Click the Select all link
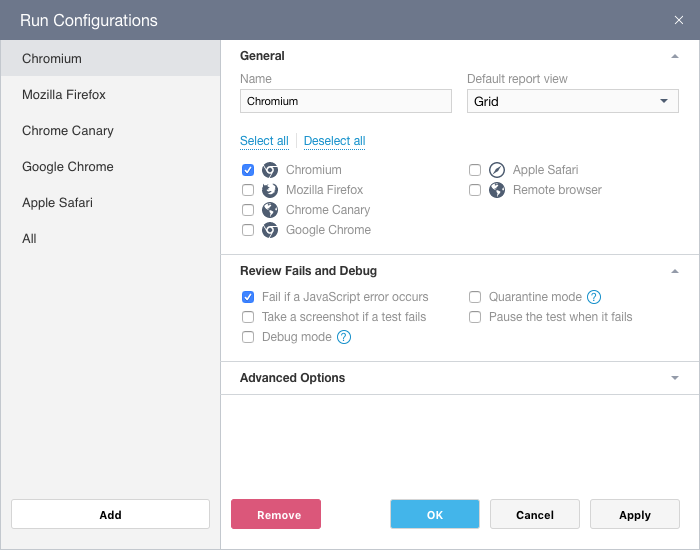 tap(264, 141)
